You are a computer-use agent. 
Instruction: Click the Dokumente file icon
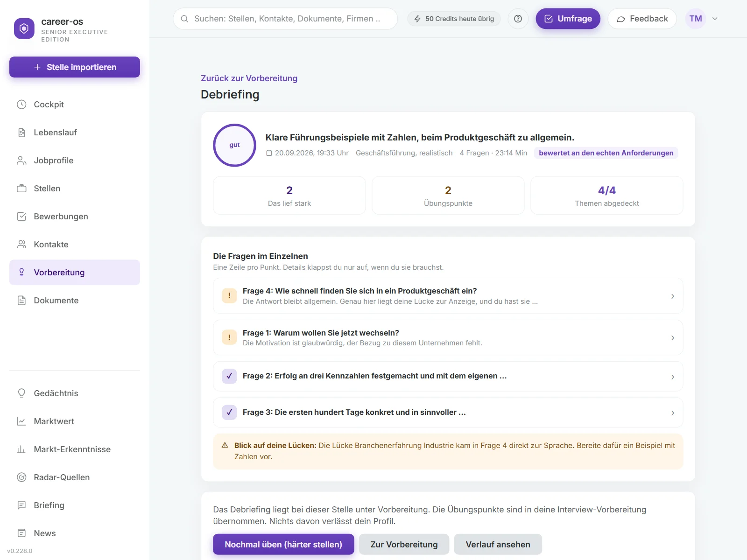point(21,301)
